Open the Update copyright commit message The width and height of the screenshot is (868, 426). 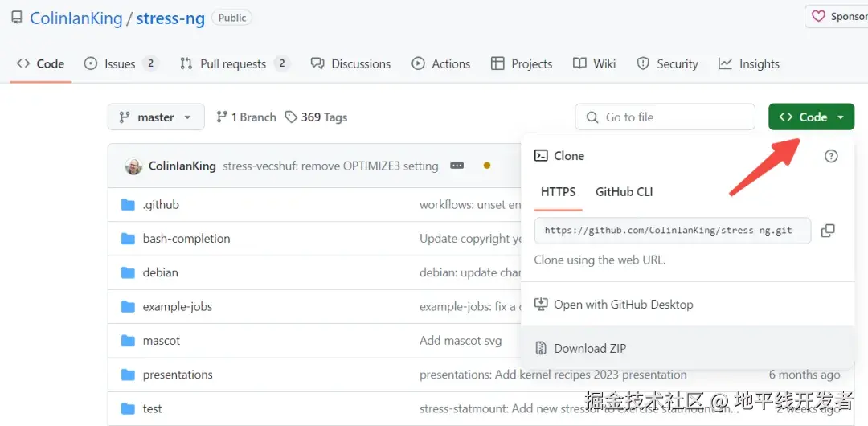click(x=470, y=238)
